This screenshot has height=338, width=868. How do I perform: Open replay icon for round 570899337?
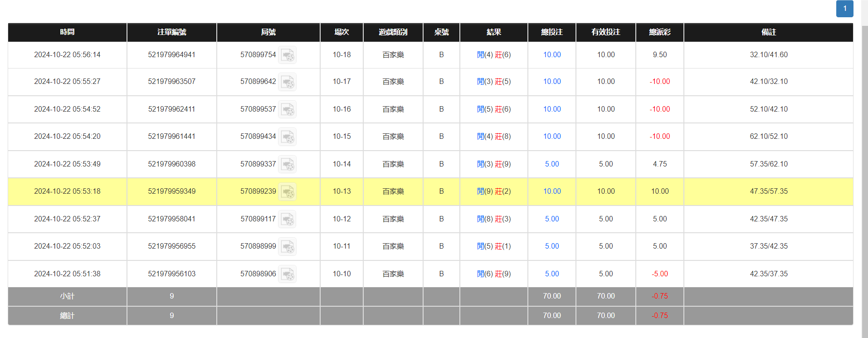pyautogui.click(x=287, y=164)
